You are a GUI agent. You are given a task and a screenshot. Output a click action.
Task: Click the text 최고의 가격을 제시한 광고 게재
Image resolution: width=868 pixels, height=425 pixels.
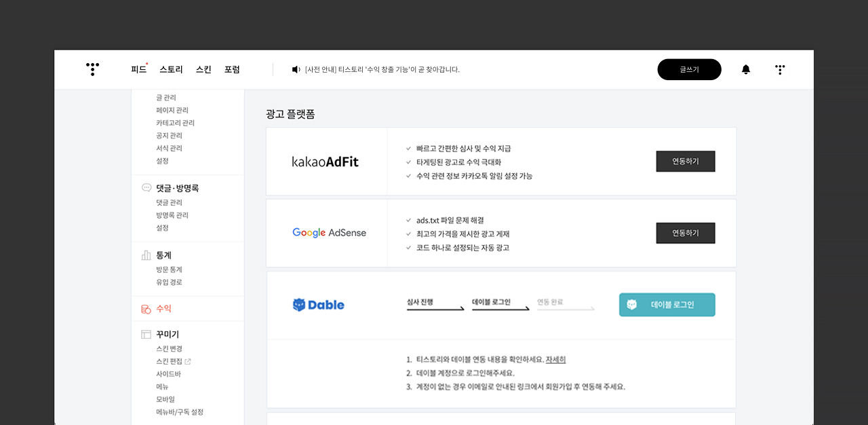[463, 234]
